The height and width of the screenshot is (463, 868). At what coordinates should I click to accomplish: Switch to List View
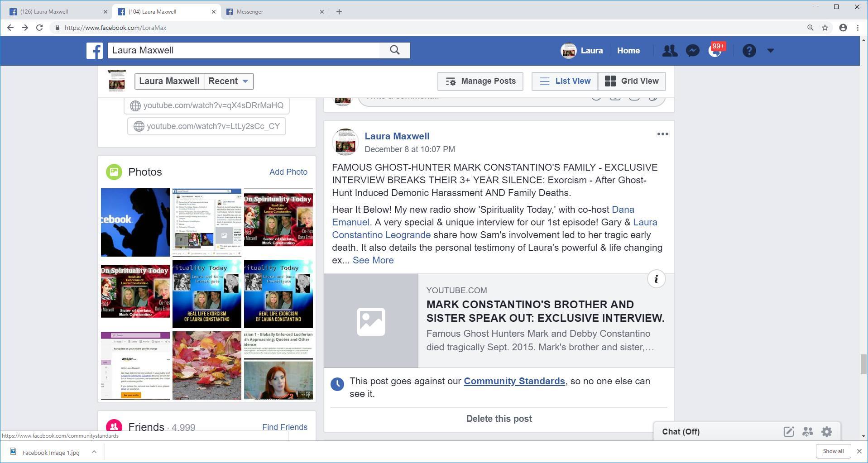point(565,81)
